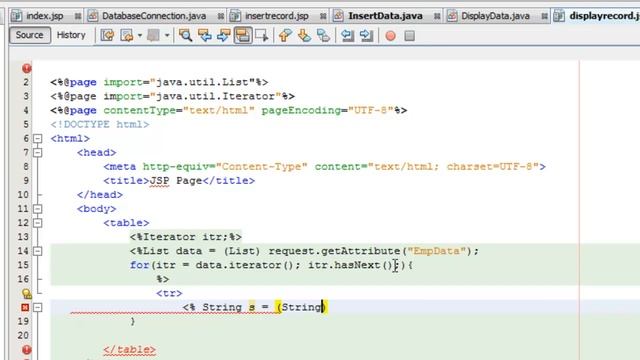Collapse the scriptlet fold on line 14
The height and width of the screenshot is (360, 640).
tap(38, 251)
